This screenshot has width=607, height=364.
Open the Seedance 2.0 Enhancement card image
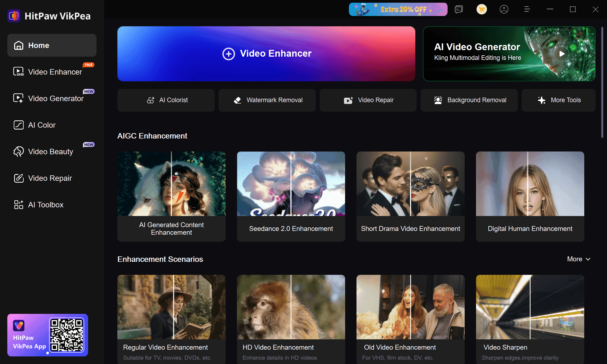coord(291,184)
